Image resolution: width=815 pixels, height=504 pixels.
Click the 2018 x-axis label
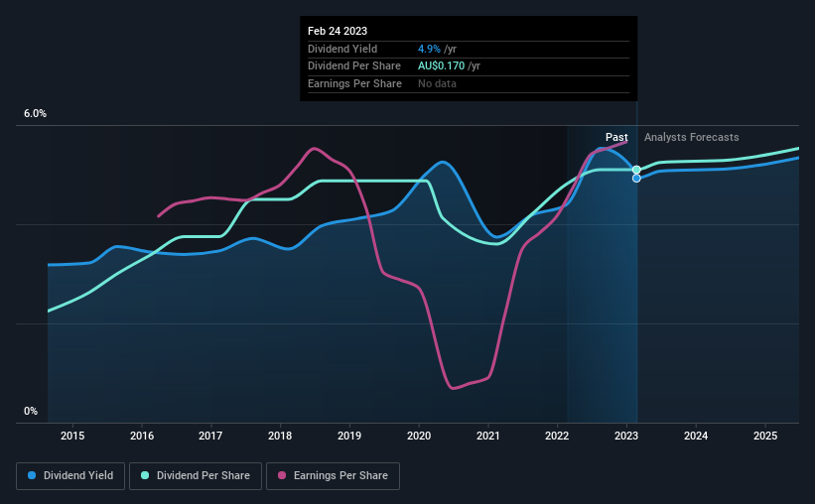(280, 436)
